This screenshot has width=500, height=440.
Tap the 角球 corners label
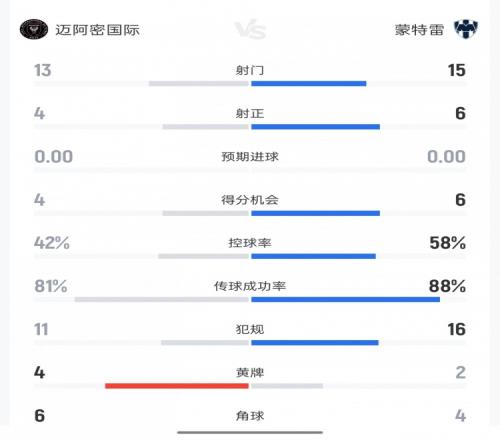[x=250, y=416]
